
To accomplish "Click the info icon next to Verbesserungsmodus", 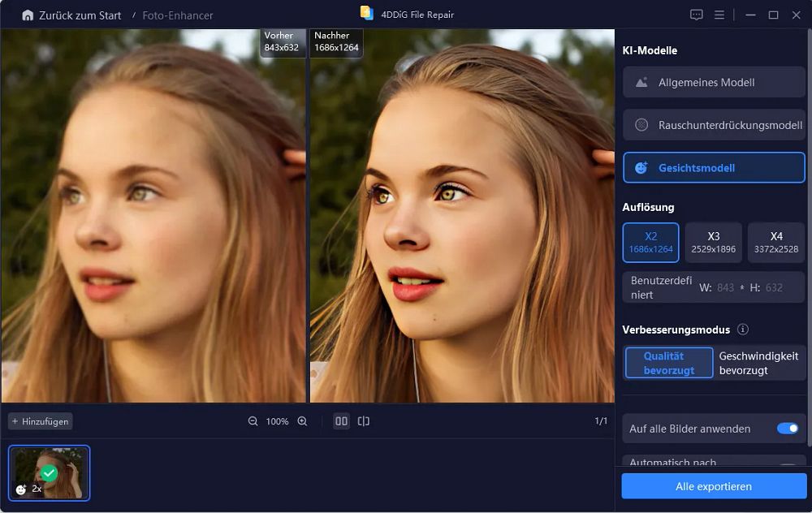I will (743, 330).
